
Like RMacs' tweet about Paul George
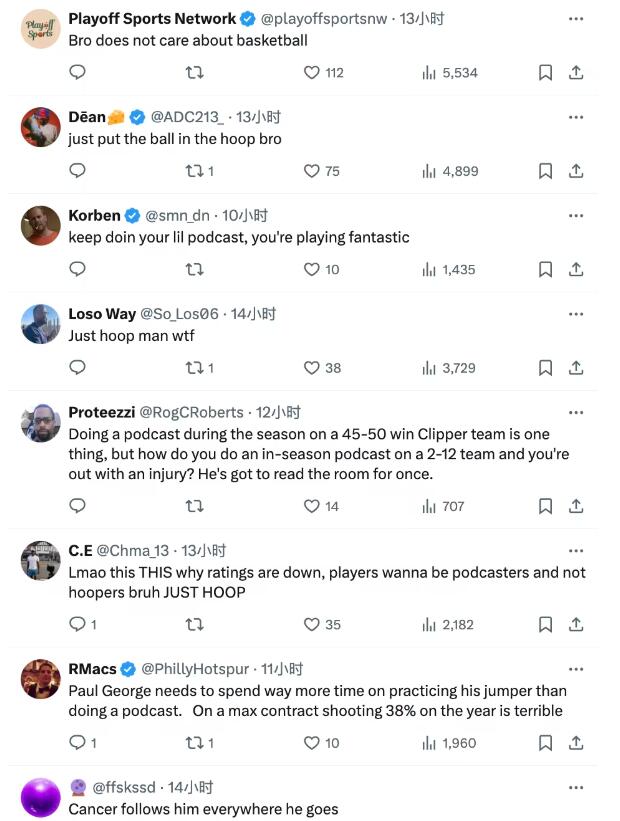point(312,743)
